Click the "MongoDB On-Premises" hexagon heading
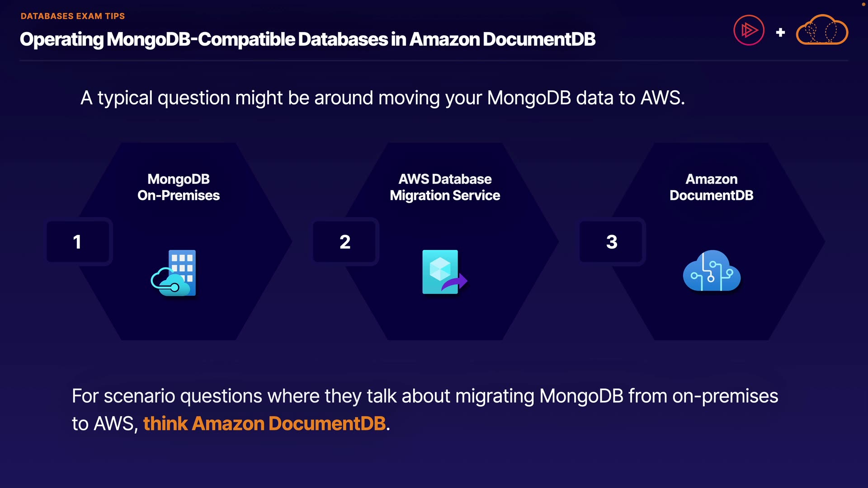Image resolution: width=868 pixels, height=488 pixels. coord(179,187)
